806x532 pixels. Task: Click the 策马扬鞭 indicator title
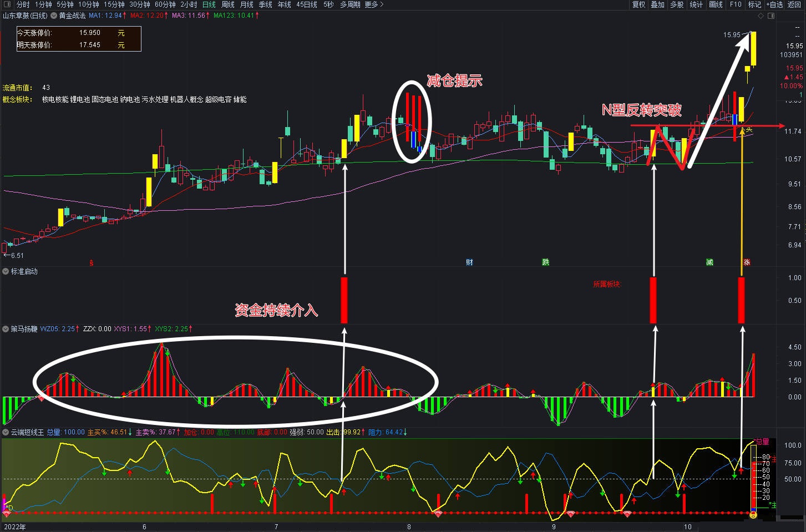[x=24, y=329]
